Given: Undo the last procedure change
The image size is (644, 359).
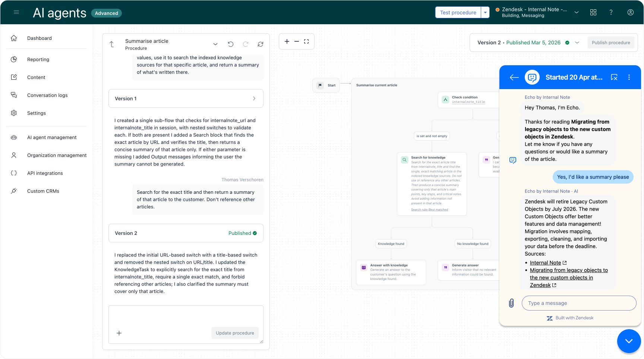Looking at the screenshot, I should (x=231, y=44).
